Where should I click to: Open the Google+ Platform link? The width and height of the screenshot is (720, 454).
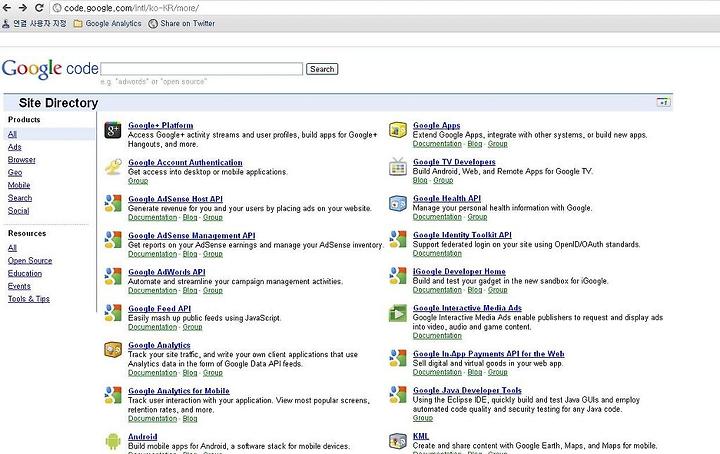point(161,125)
